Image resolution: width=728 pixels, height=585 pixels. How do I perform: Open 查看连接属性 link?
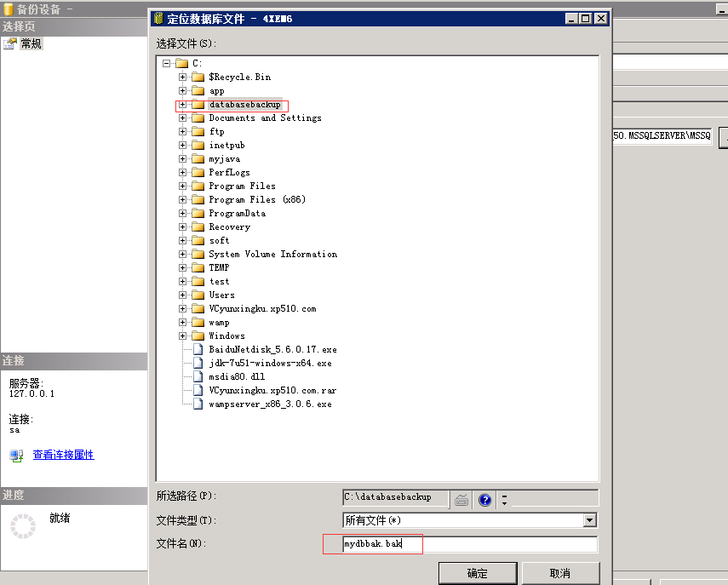tap(64, 455)
